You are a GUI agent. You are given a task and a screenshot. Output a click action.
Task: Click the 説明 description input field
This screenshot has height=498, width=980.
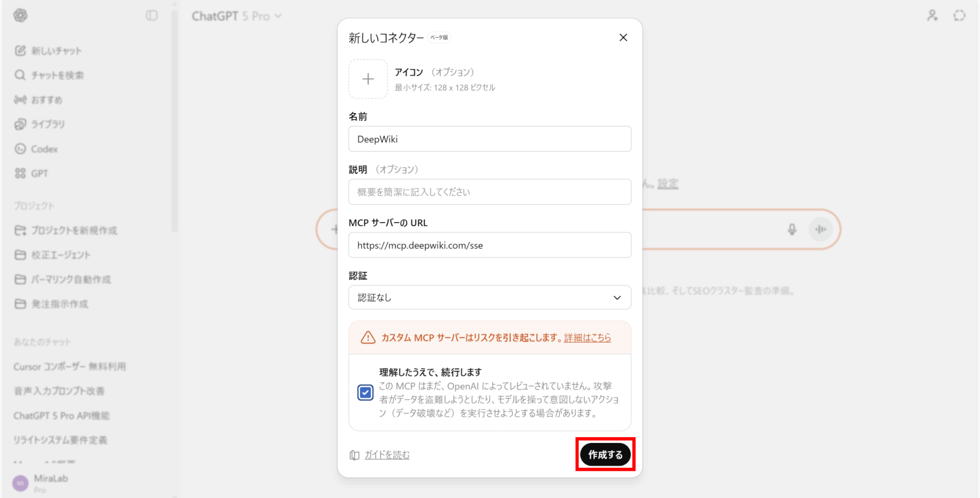pos(490,192)
